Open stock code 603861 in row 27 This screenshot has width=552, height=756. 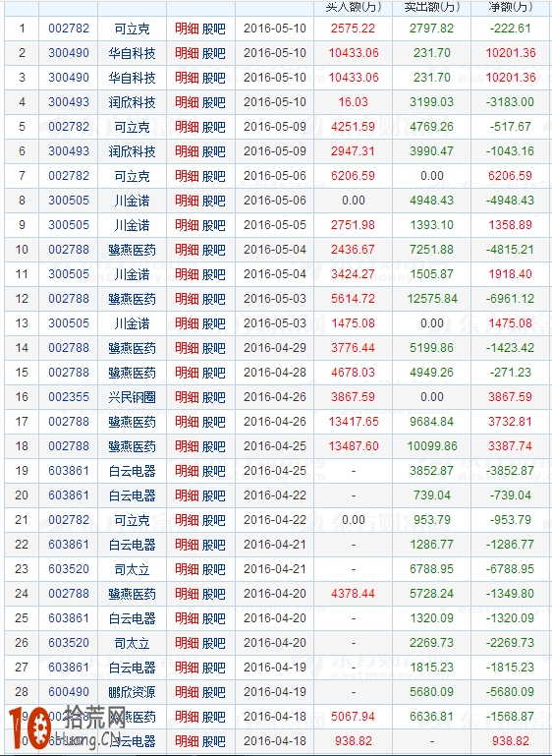[x=69, y=668]
